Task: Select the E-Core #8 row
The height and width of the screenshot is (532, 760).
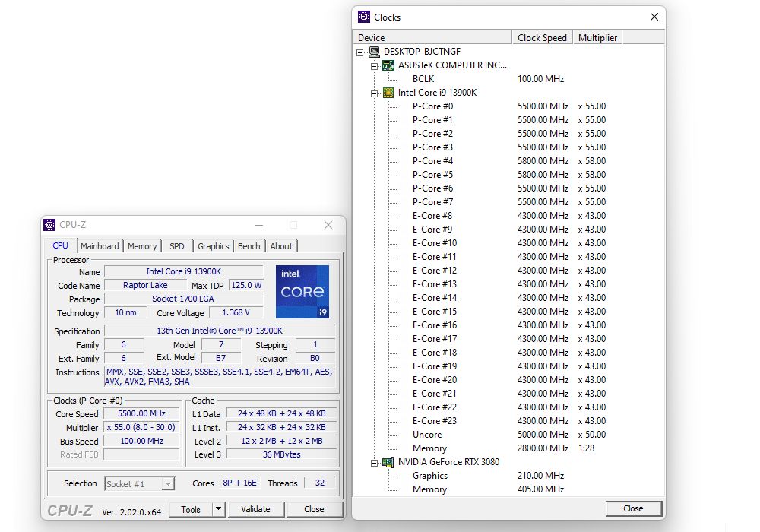Action: coord(509,216)
